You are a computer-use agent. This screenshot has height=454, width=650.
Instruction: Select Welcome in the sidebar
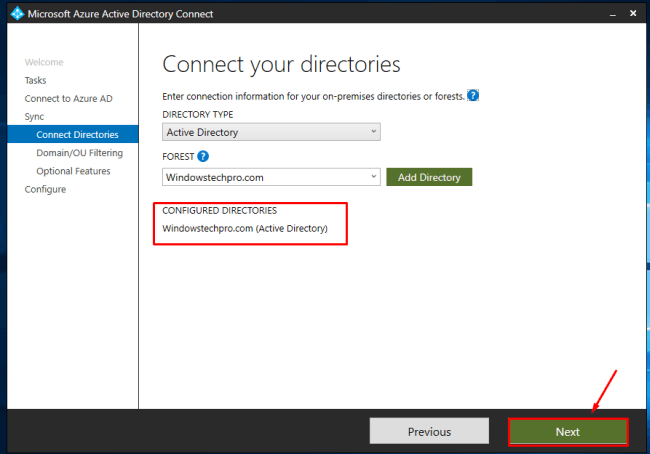pyautogui.click(x=44, y=62)
